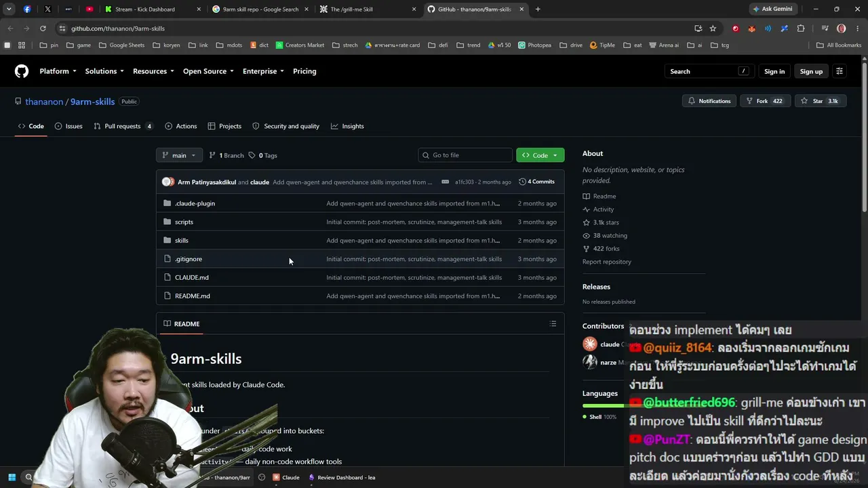
Task: Go back using the browser back arrow
Action: 10,28
